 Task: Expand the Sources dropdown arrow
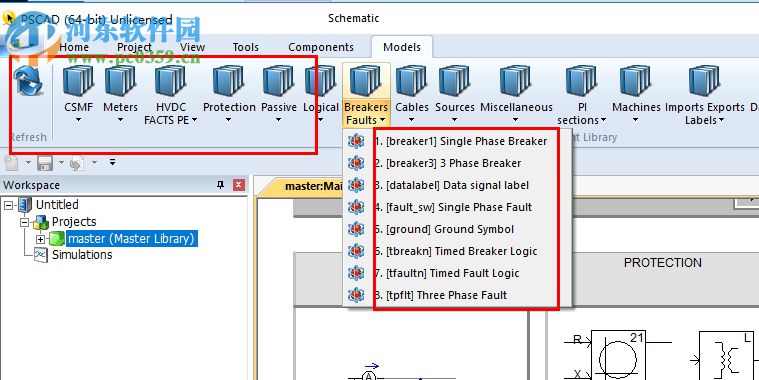tap(454, 120)
